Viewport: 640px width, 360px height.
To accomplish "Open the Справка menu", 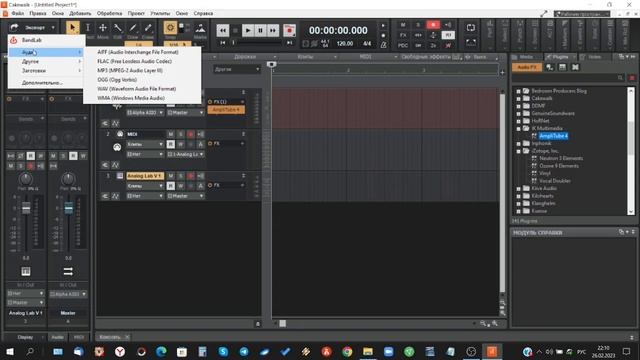I will coord(203,13).
